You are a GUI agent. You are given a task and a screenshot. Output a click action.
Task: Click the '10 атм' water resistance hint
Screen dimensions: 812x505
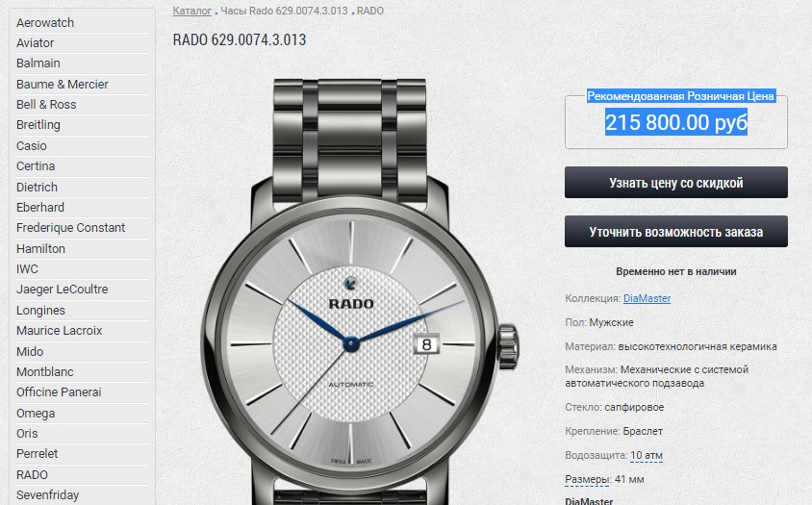pyautogui.click(x=647, y=455)
